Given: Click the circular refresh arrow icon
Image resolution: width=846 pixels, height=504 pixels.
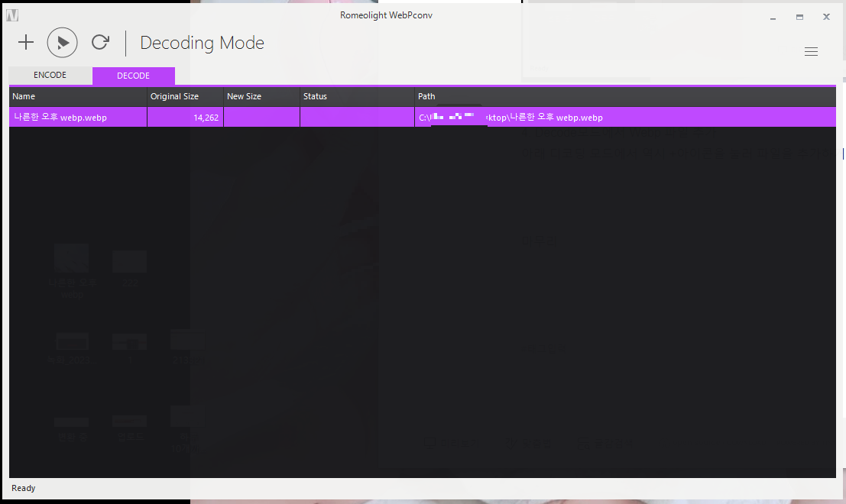Looking at the screenshot, I should (100, 42).
